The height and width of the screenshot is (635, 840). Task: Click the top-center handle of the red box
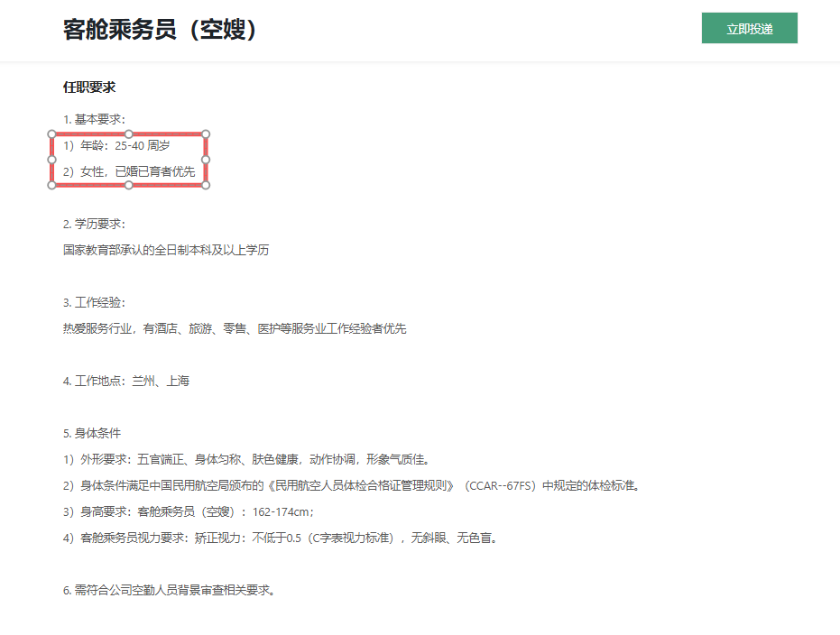pos(129,133)
